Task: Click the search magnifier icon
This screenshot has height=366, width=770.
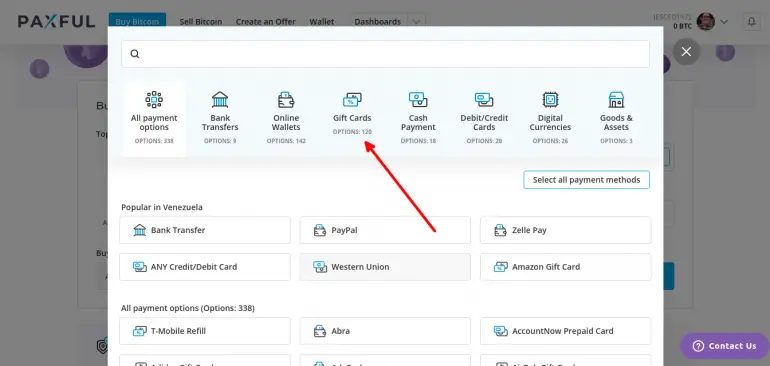Action: [135, 54]
